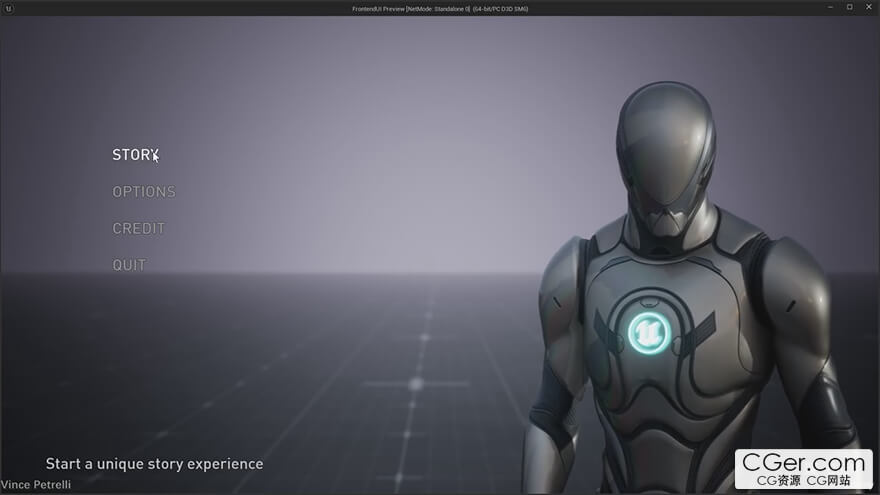Click the 'Start a unique story experience' description

(154, 464)
